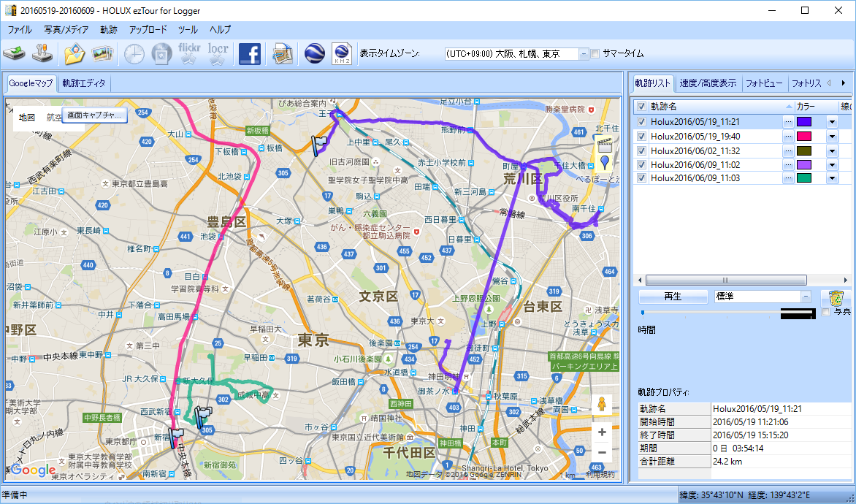
Task: Uncheck track Holux2016/05/19_19:40
Action: (x=641, y=137)
